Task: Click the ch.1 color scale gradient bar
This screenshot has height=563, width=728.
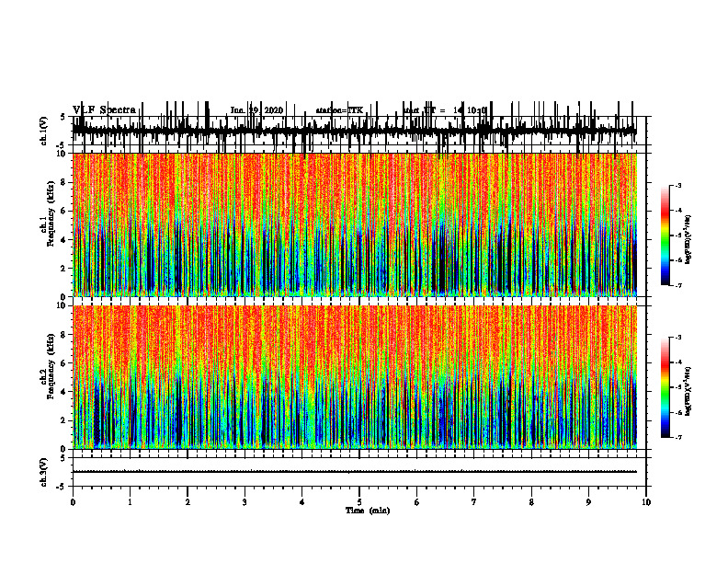Action: pyautogui.click(x=665, y=236)
